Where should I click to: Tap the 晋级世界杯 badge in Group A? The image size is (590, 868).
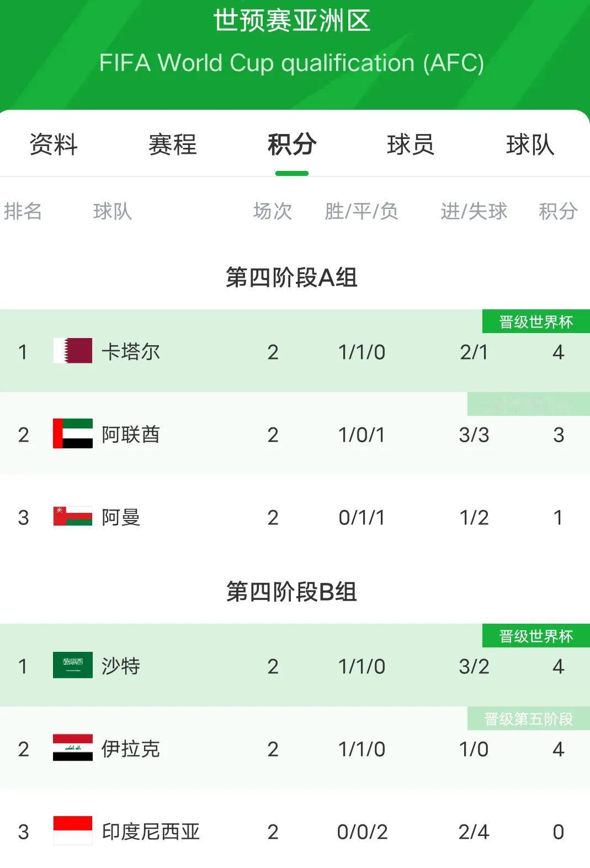(x=536, y=322)
